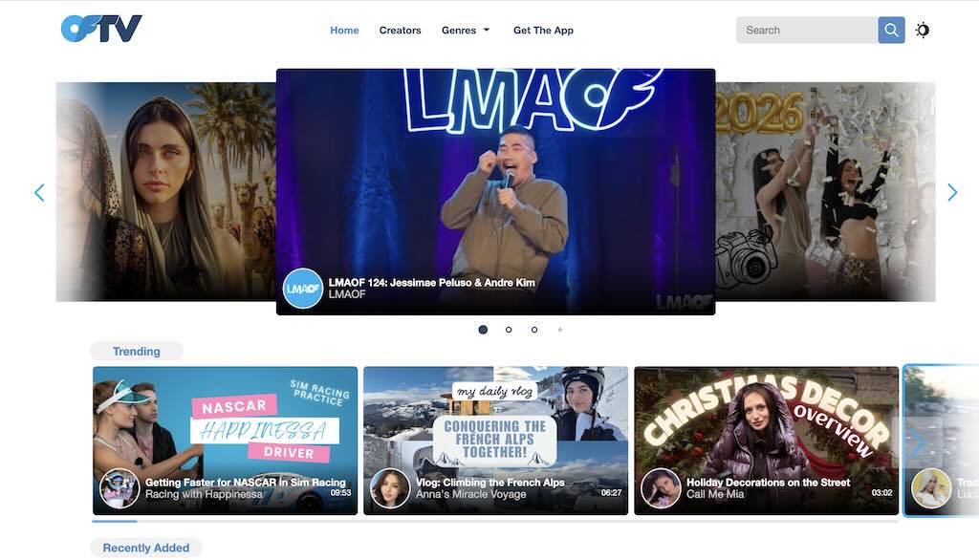Click the Get The App link
The width and height of the screenshot is (979, 560).
tap(543, 31)
